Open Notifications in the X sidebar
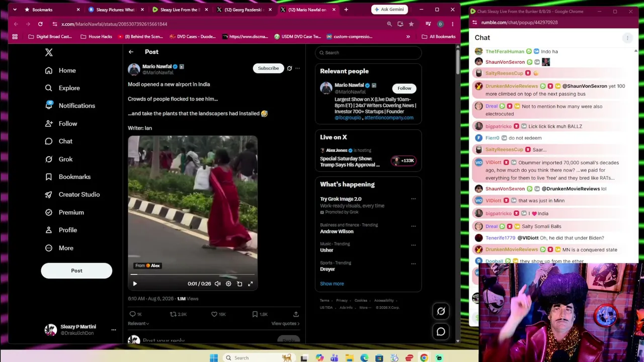This screenshot has width=644, height=362. 70,106
